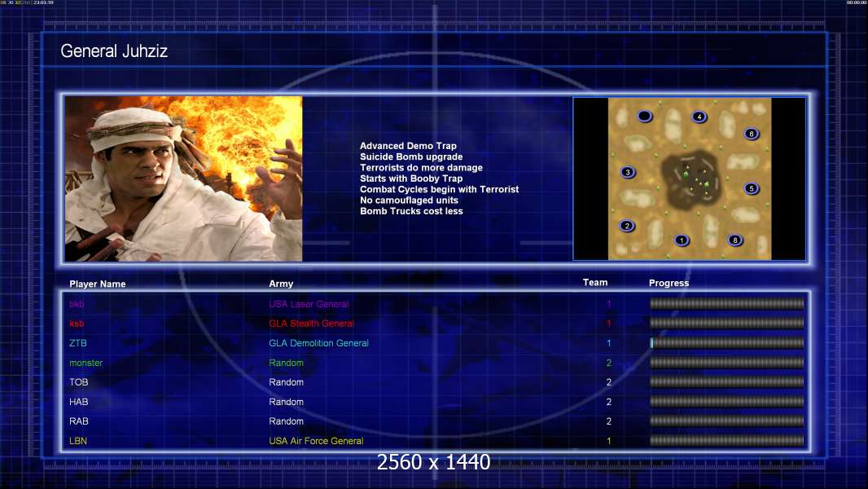Click 'Bomb Trucks cost less' line
The height and width of the screenshot is (489, 868).
(411, 211)
